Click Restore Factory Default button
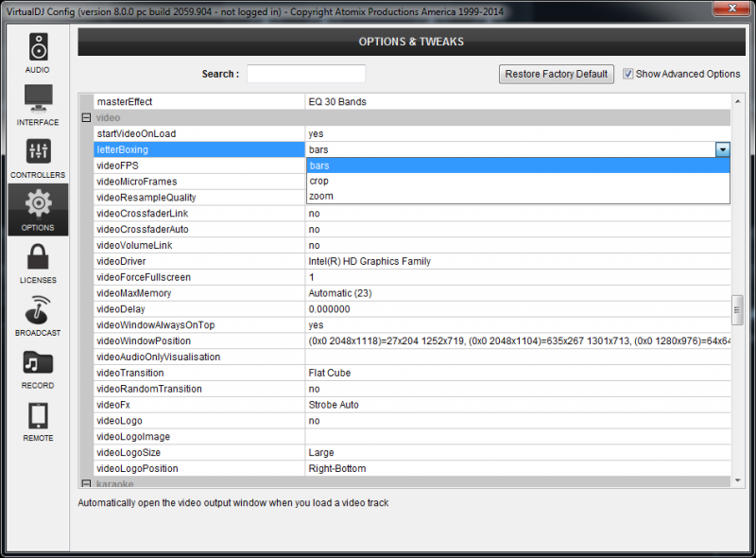 tap(557, 74)
